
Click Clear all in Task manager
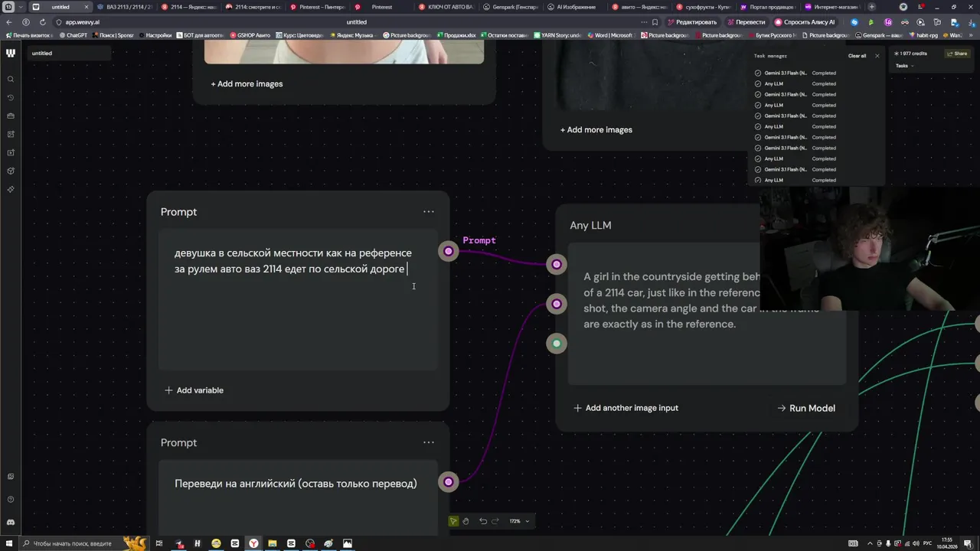tap(857, 56)
